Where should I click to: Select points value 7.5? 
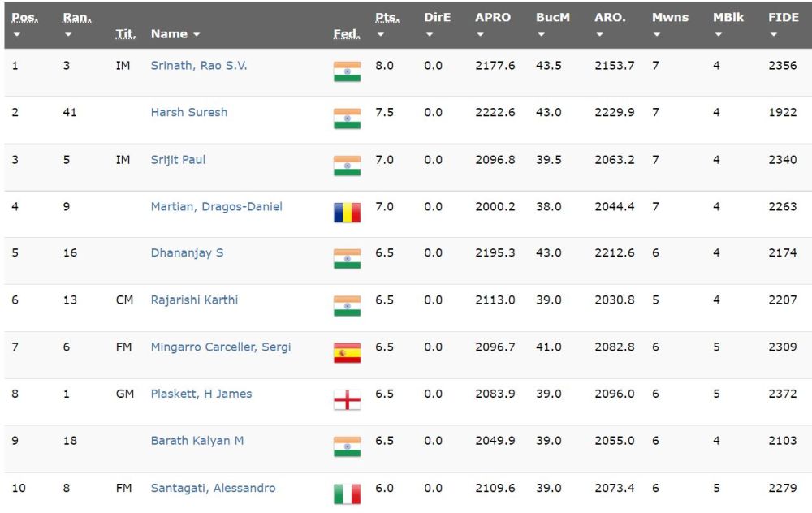pyautogui.click(x=384, y=112)
